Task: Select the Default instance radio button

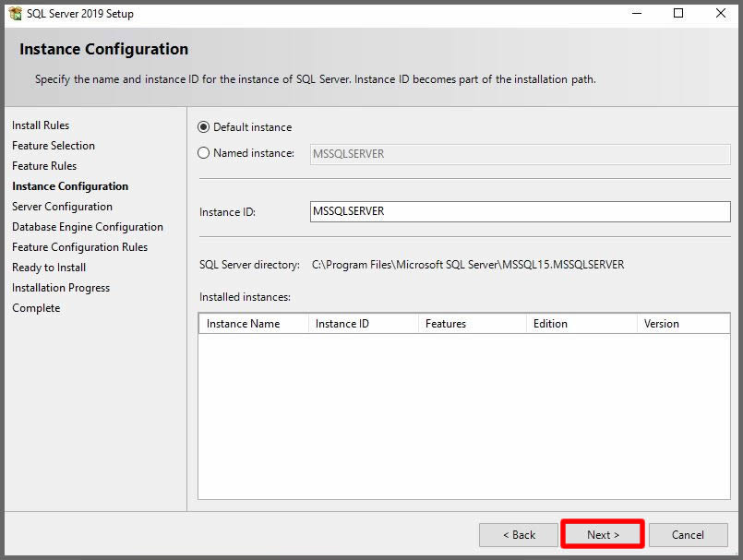Action: point(204,127)
